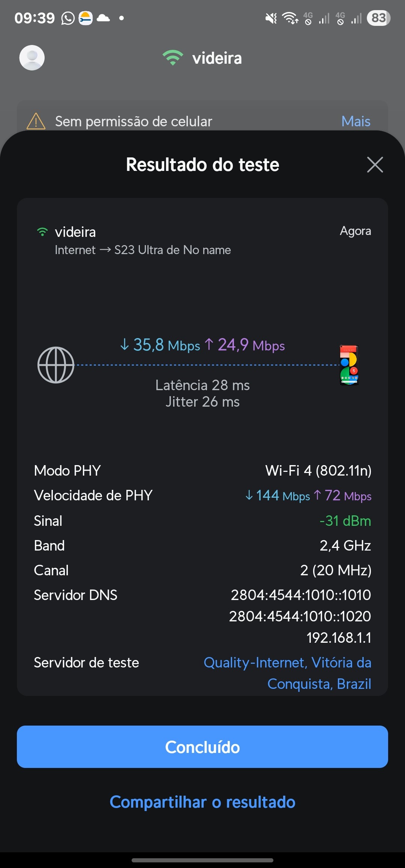Tap the phone device thumbnail
Screen dimensions: 405x868
tap(349, 365)
